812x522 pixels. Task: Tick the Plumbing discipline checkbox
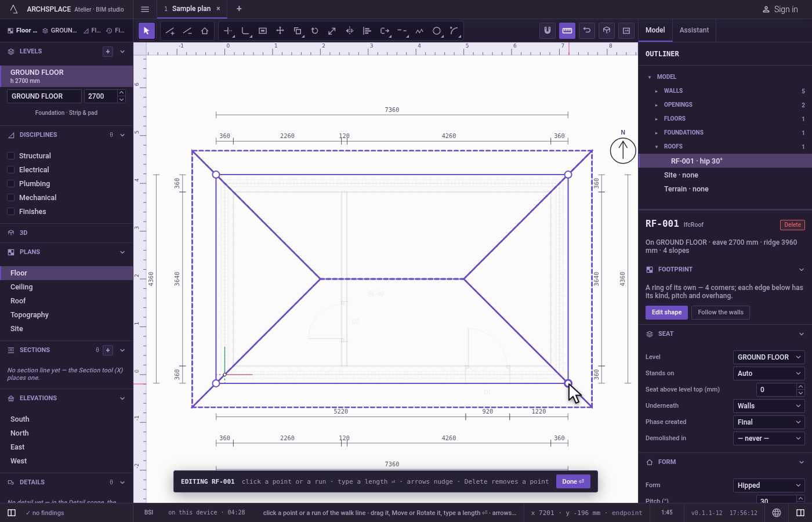coord(10,184)
